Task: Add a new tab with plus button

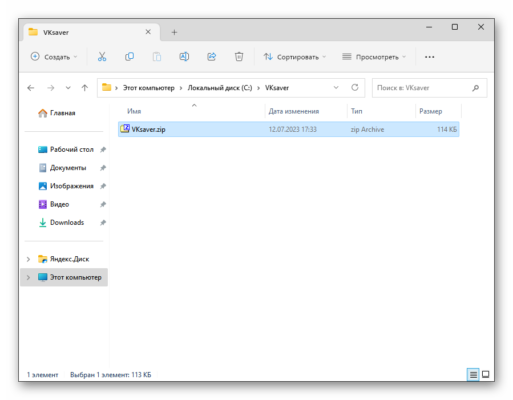Action: pos(174,32)
